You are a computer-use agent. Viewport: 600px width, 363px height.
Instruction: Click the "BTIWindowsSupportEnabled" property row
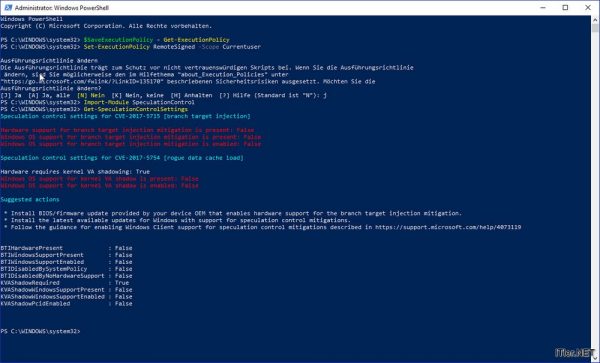(66, 262)
